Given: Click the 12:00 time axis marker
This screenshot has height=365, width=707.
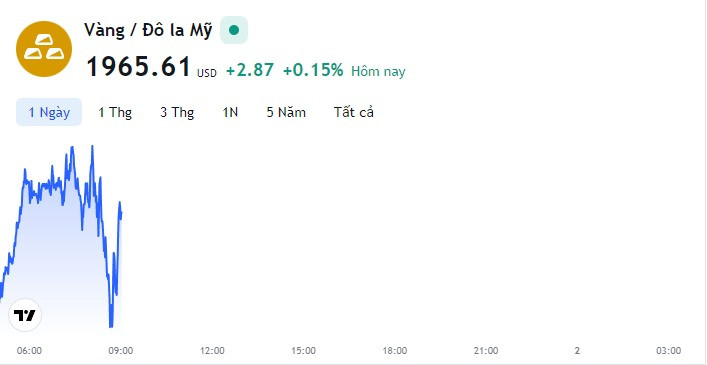Looking at the screenshot, I should 212,351.
